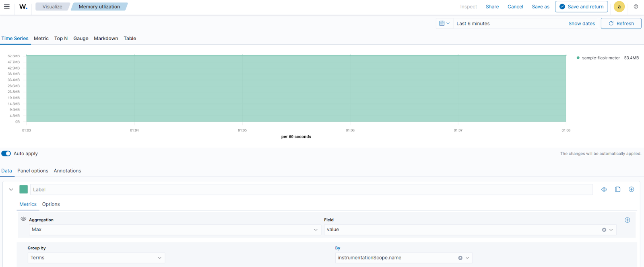The height and width of the screenshot is (267, 644).
Task: Open the calendar quick date picker
Action: point(444,23)
